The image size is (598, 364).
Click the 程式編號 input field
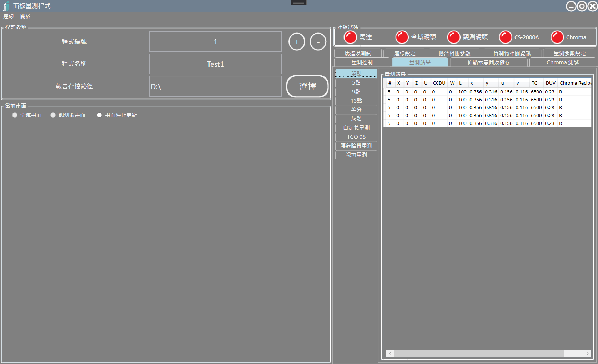pyautogui.click(x=215, y=42)
